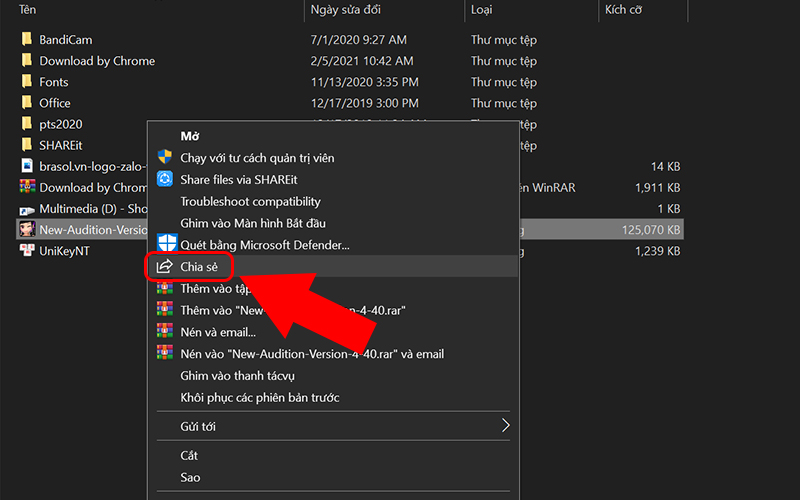Select the BandiCam folder name
800x500 pixels.
[x=66, y=40]
